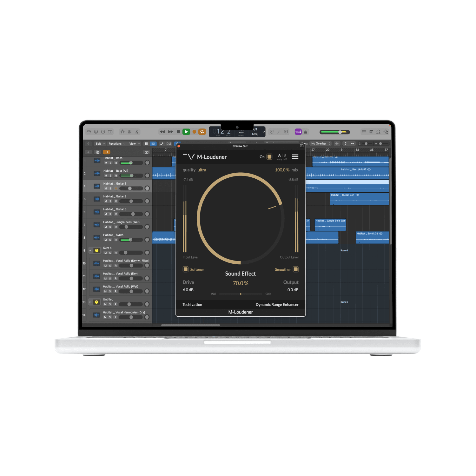
Task: Toggle the M-Loudener On switch
Action: click(x=269, y=157)
